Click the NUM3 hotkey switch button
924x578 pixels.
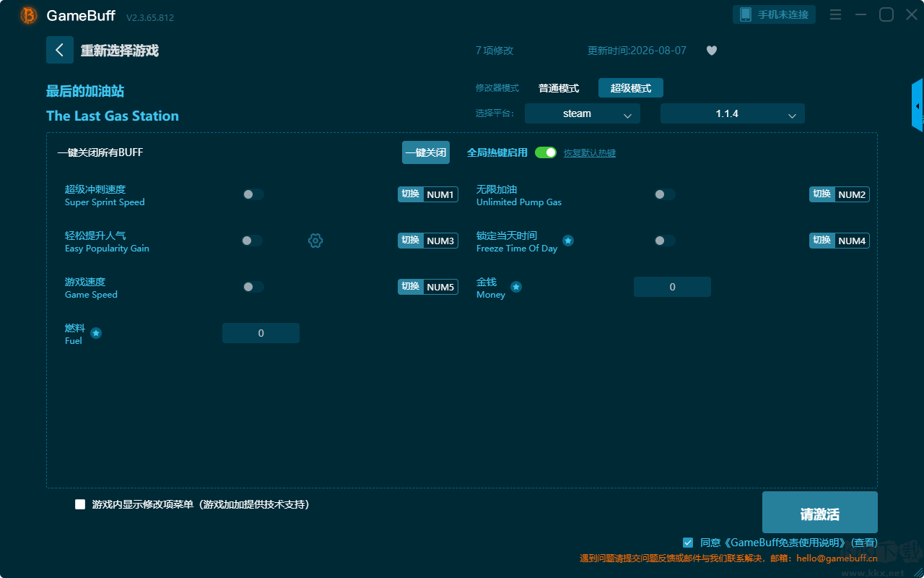[428, 241]
